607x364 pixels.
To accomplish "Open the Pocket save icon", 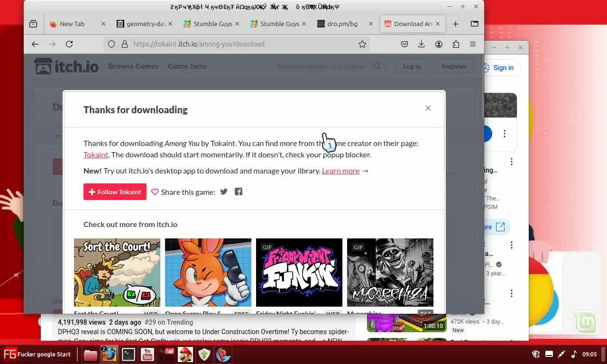I will [405, 44].
